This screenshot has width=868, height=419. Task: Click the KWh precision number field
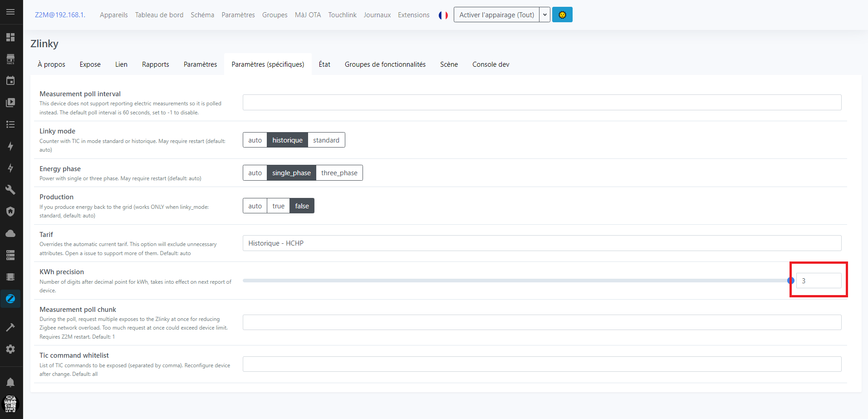tap(819, 281)
